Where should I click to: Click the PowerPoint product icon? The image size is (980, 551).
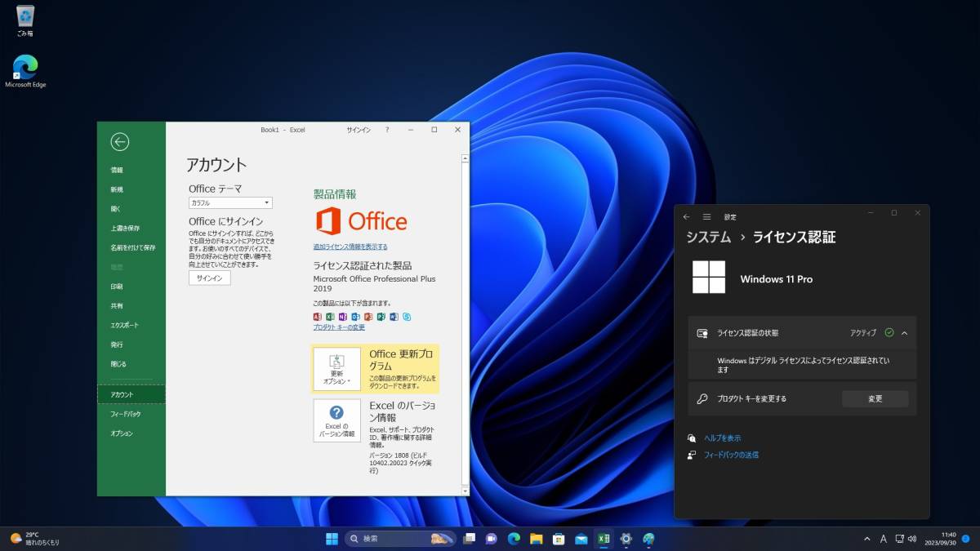coord(368,316)
